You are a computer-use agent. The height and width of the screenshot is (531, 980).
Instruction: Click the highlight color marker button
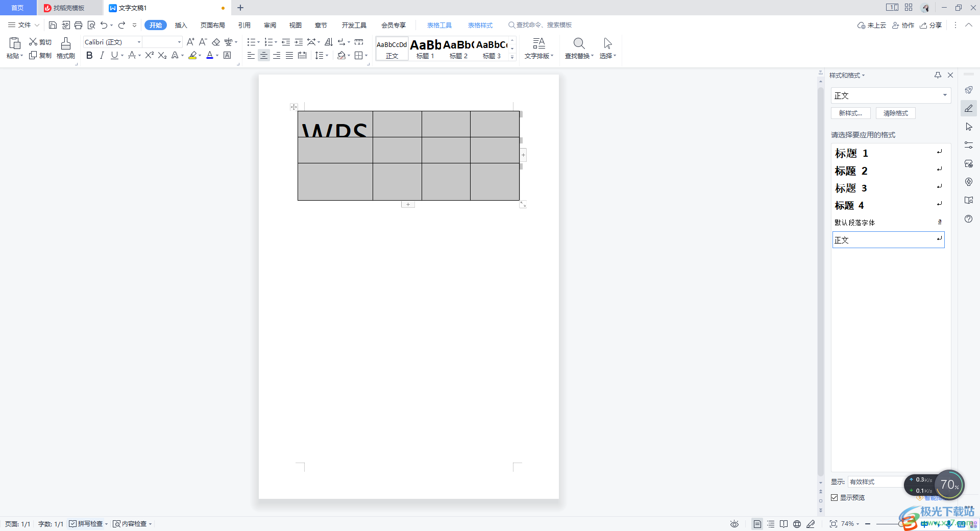pos(192,55)
